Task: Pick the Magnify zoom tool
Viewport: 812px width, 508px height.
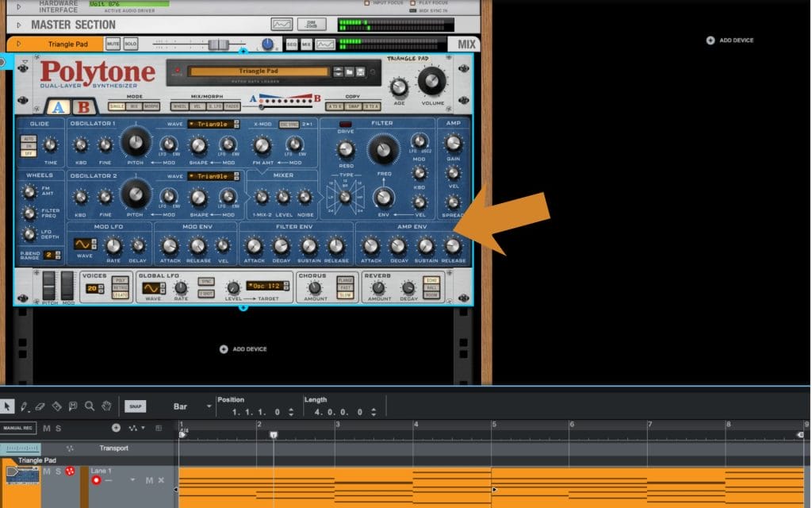Action: 90,406
